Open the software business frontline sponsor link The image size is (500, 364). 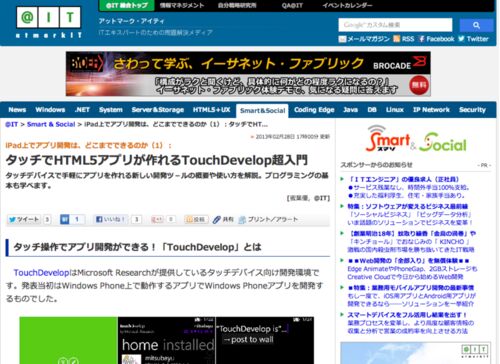click(x=408, y=206)
